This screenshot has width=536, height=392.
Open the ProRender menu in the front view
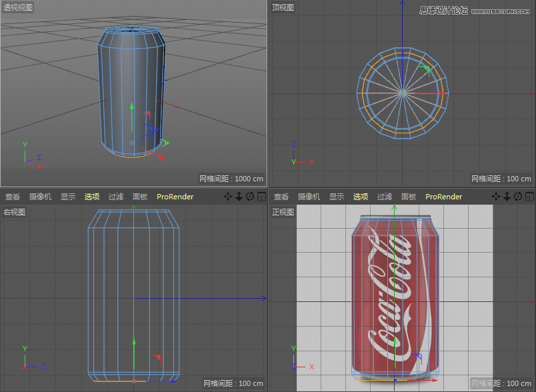pyautogui.click(x=444, y=197)
